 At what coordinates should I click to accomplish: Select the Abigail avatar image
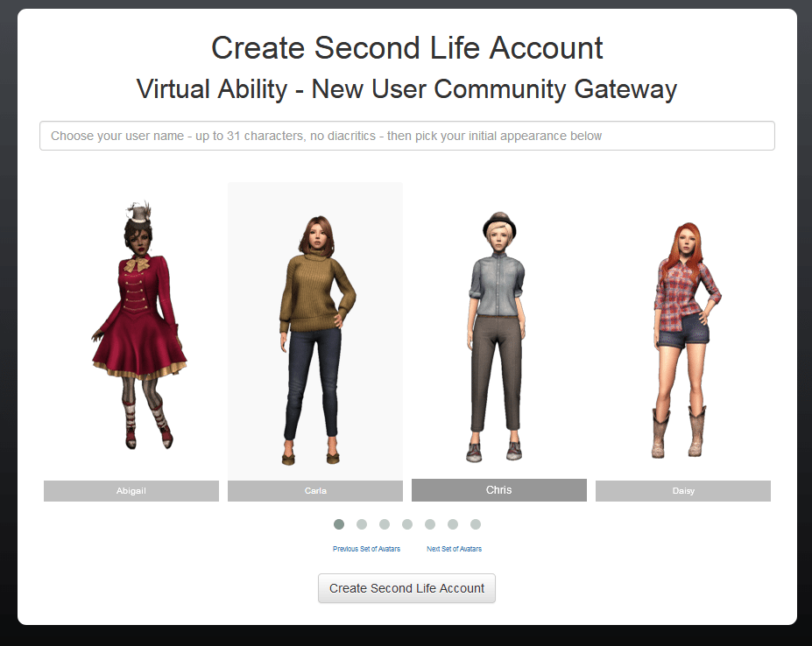click(138, 325)
